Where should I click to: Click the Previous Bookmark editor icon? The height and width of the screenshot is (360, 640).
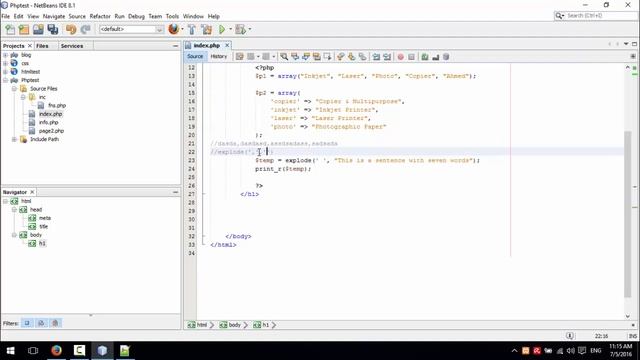(x=340, y=57)
